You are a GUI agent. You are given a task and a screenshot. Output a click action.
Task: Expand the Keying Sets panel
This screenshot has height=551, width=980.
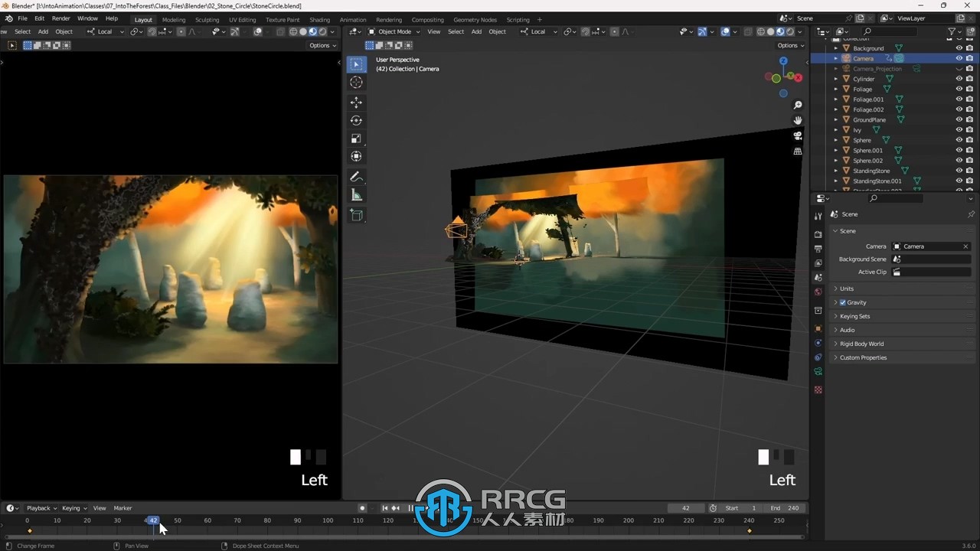(901, 316)
